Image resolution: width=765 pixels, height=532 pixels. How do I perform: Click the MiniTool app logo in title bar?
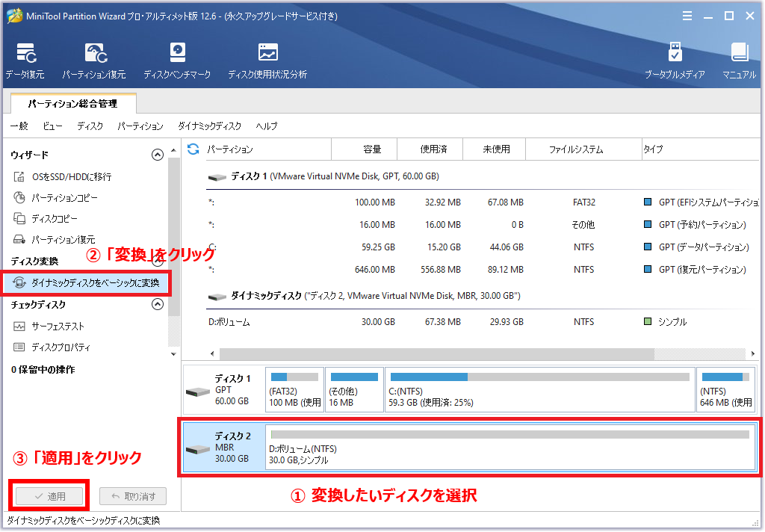pyautogui.click(x=14, y=16)
